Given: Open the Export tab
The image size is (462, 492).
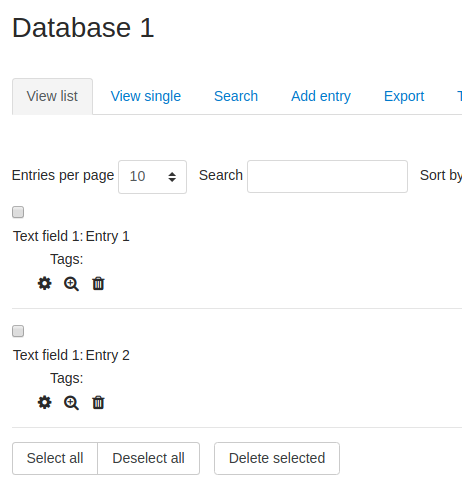Looking at the screenshot, I should point(404,96).
